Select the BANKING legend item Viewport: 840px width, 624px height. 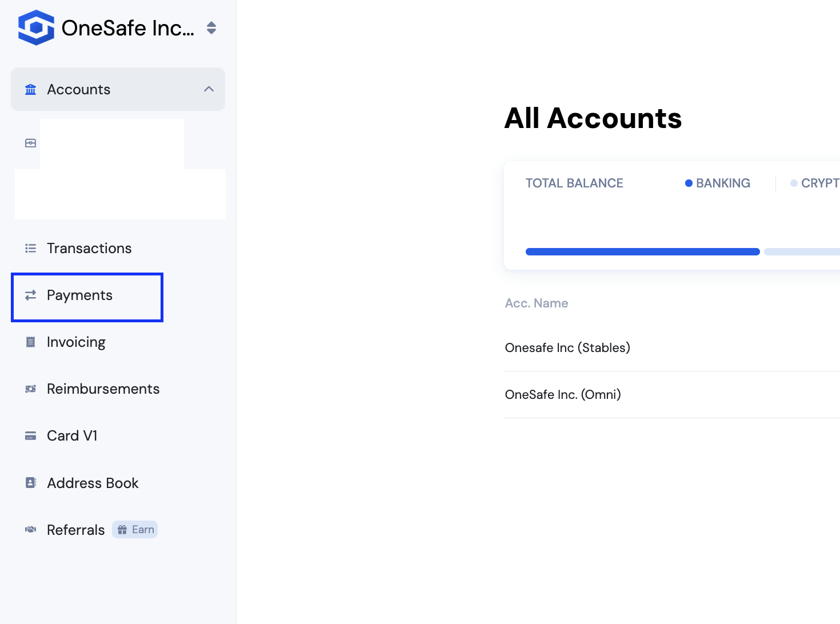(718, 183)
